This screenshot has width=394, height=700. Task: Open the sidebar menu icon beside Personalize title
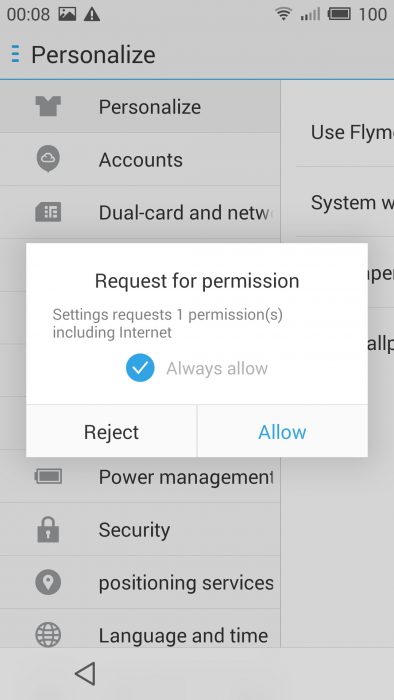point(16,54)
